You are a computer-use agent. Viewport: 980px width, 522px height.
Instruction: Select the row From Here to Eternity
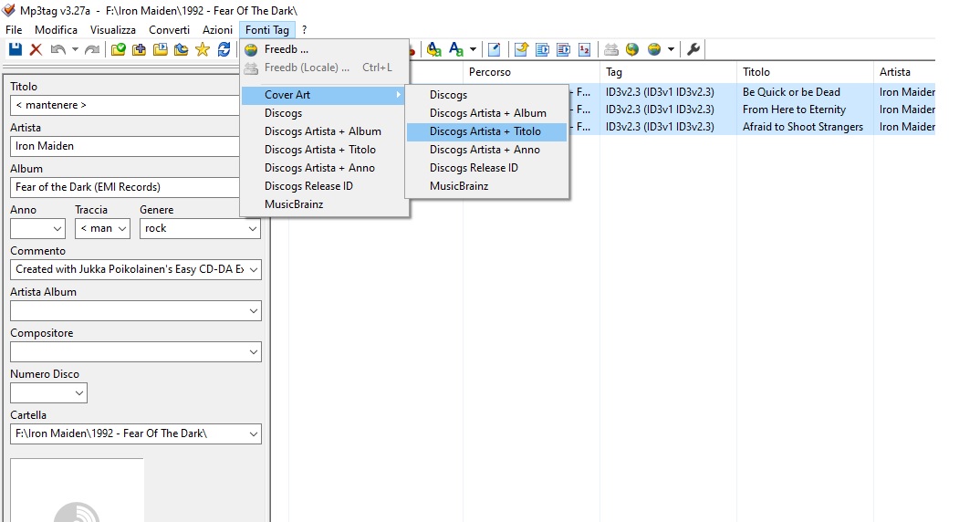pyautogui.click(x=752, y=110)
